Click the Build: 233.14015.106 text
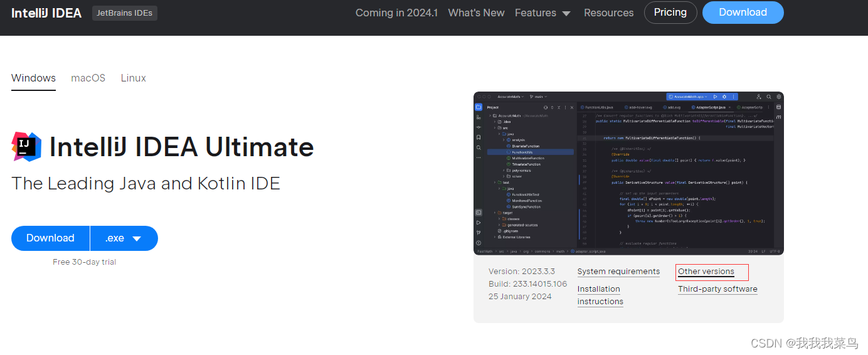Image resolution: width=868 pixels, height=355 pixels. [527, 284]
